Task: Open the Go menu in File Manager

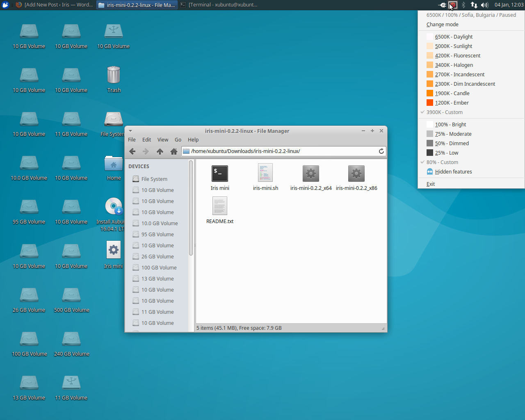Action: click(x=178, y=139)
